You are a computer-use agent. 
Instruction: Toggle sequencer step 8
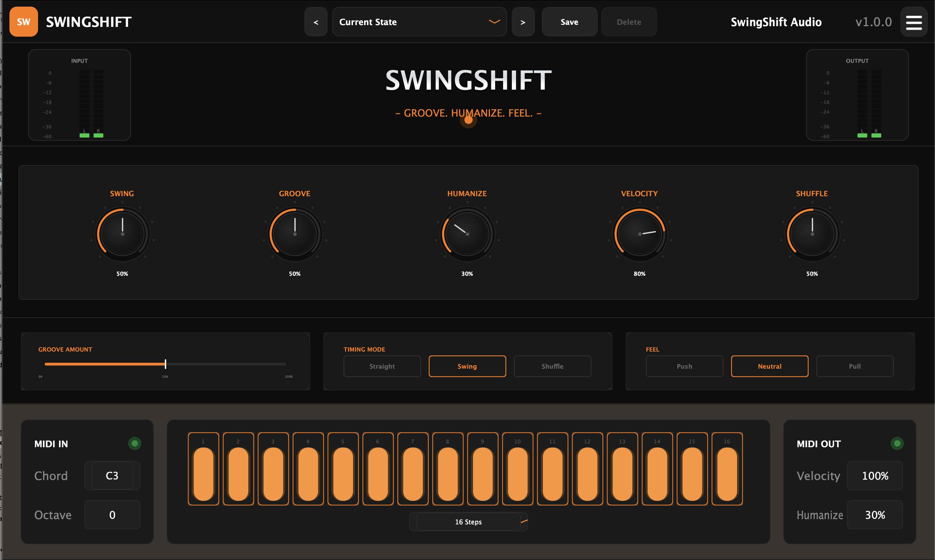448,469
